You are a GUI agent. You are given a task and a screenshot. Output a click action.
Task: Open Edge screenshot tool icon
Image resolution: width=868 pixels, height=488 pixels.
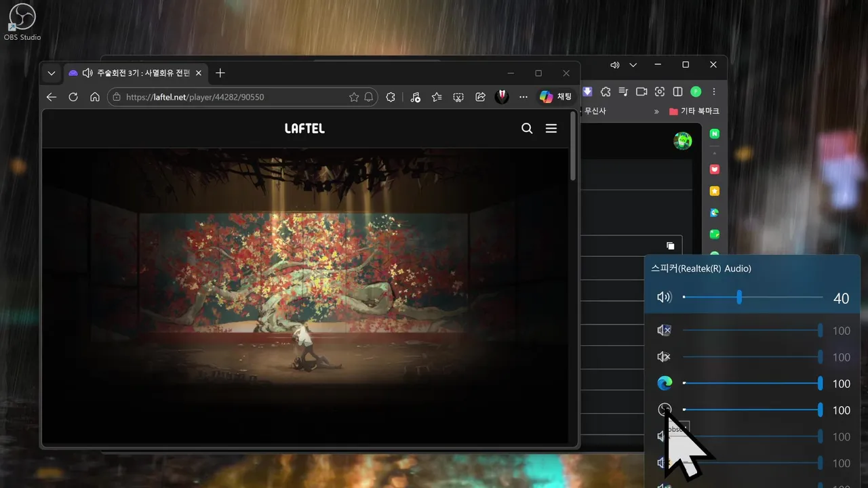tap(458, 97)
